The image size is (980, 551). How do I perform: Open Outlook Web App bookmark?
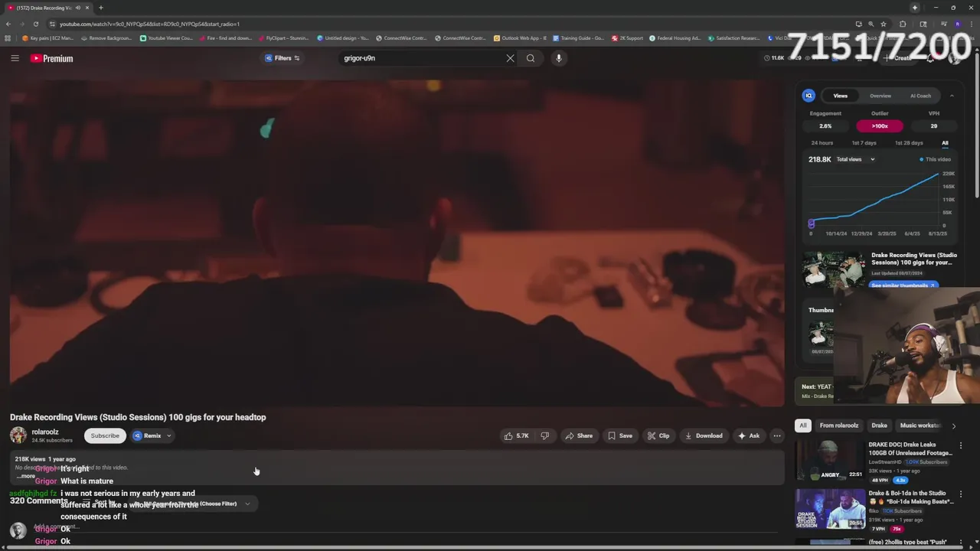tap(521, 38)
